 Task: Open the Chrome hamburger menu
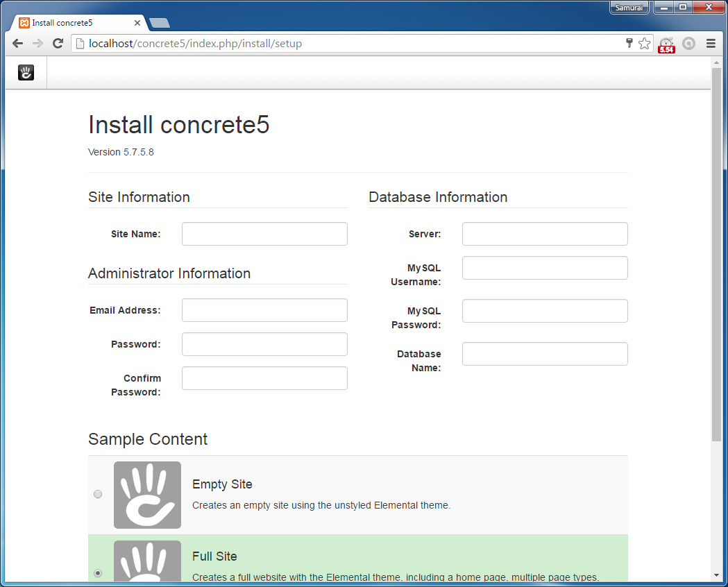(711, 44)
